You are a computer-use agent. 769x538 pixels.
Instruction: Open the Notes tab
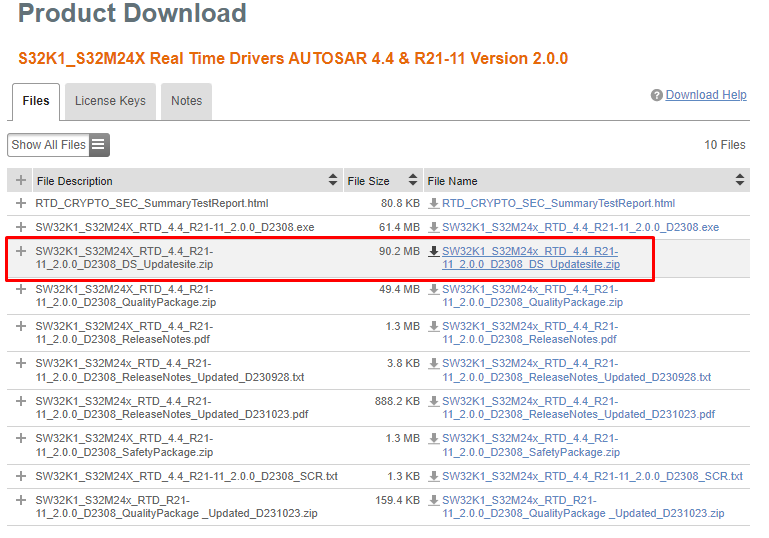click(186, 101)
